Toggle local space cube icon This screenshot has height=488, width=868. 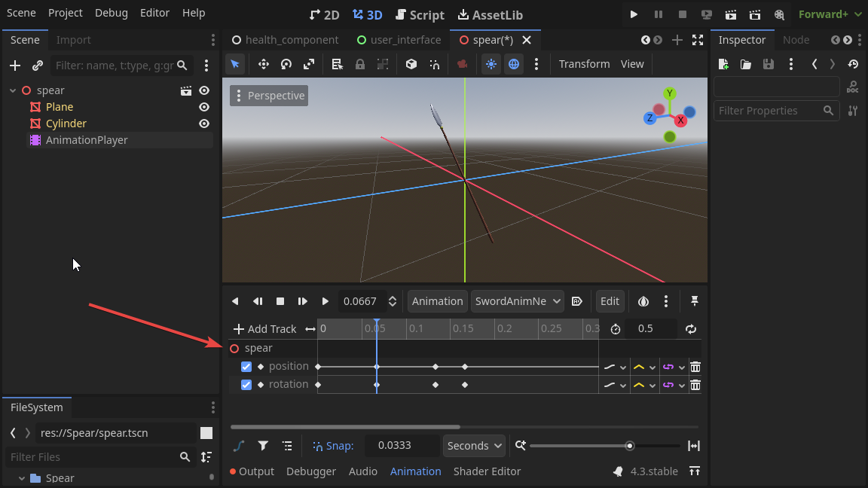click(411, 64)
